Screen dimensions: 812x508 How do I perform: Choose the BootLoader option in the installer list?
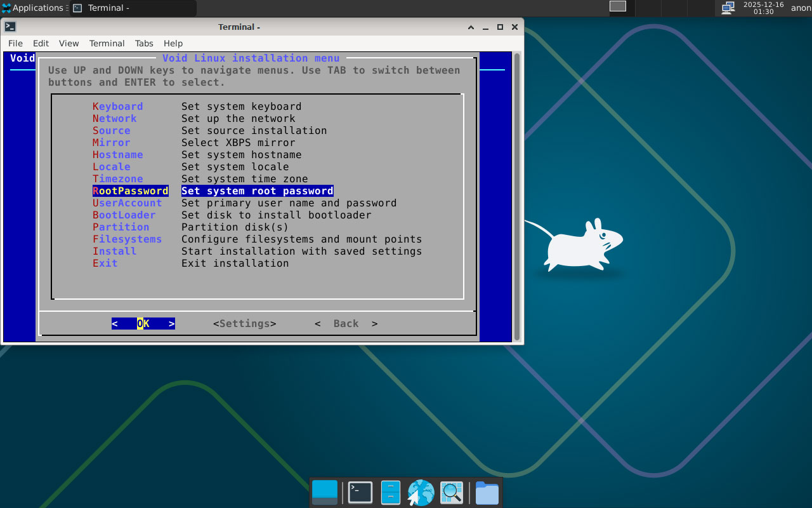coord(124,215)
